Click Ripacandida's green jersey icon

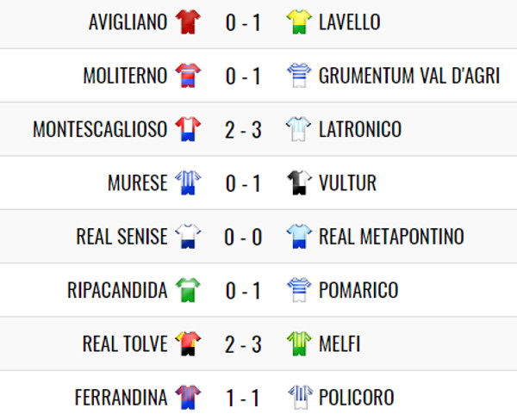tap(188, 290)
